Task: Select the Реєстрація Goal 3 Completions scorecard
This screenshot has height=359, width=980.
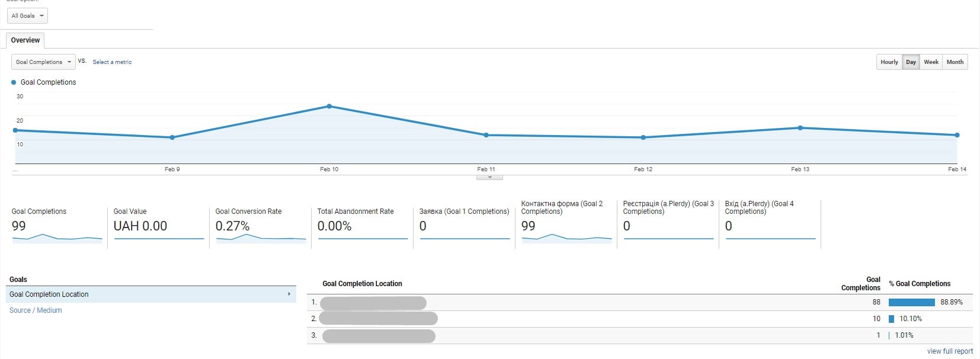Action: [668, 223]
